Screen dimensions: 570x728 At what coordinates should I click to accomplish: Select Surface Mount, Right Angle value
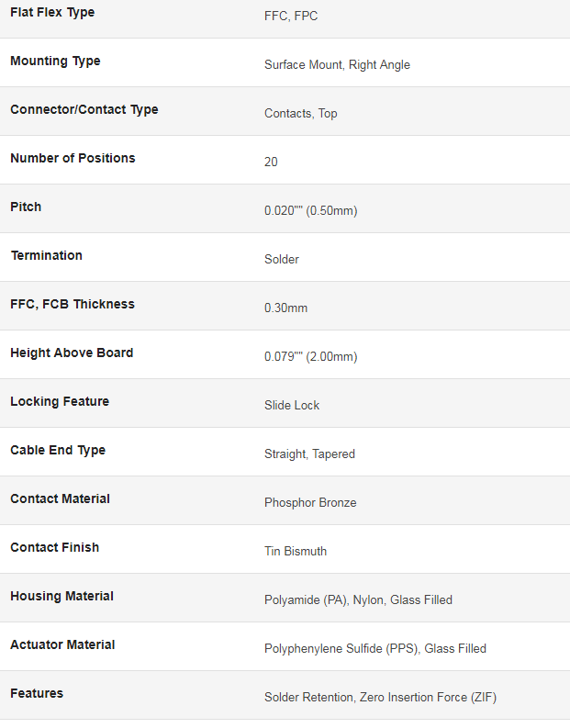(338, 65)
